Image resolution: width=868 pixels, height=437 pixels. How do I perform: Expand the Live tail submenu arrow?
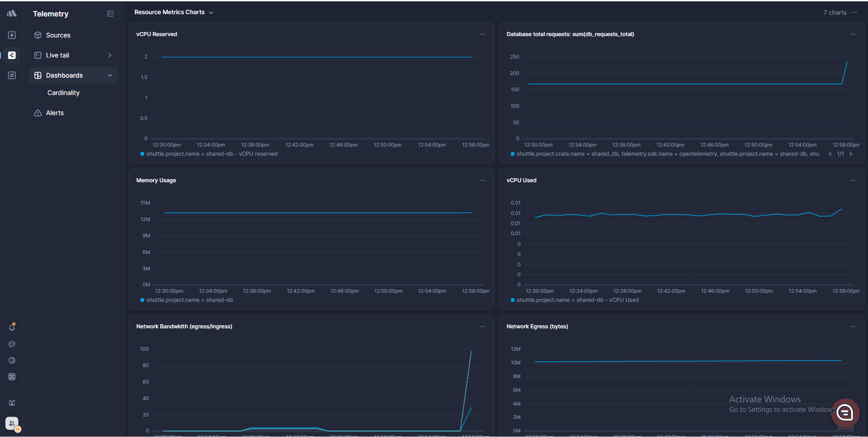110,55
